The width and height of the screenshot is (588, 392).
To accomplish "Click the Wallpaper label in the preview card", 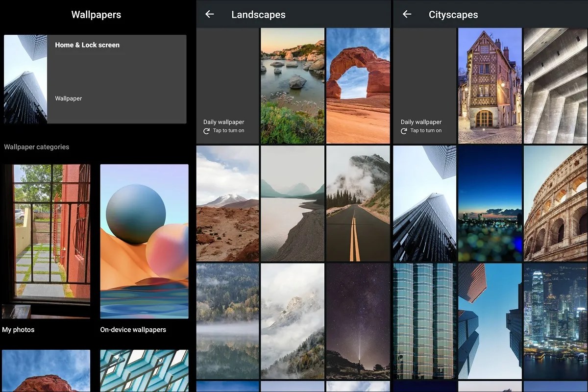I will [69, 98].
